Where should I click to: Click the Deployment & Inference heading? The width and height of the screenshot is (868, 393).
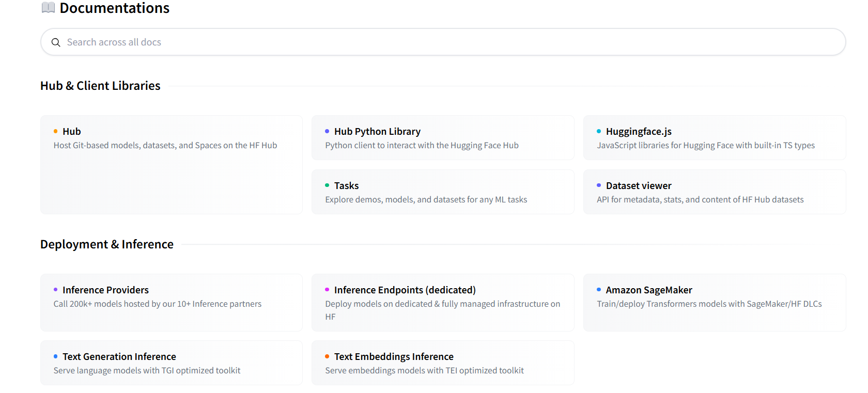coord(107,244)
